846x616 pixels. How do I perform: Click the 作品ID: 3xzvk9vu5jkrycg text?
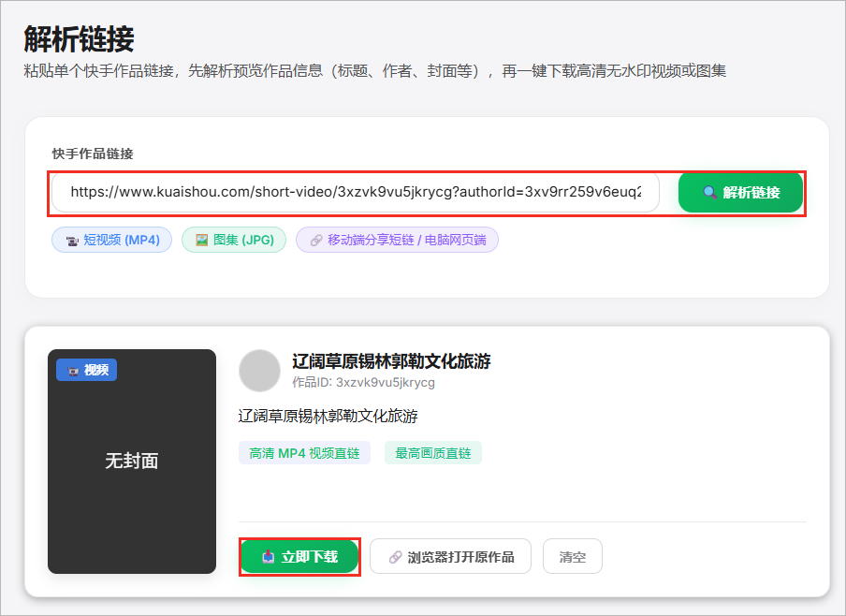click(x=364, y=382)
